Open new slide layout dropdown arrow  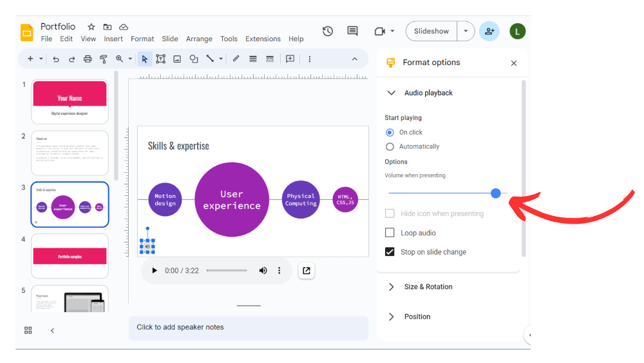41,59
